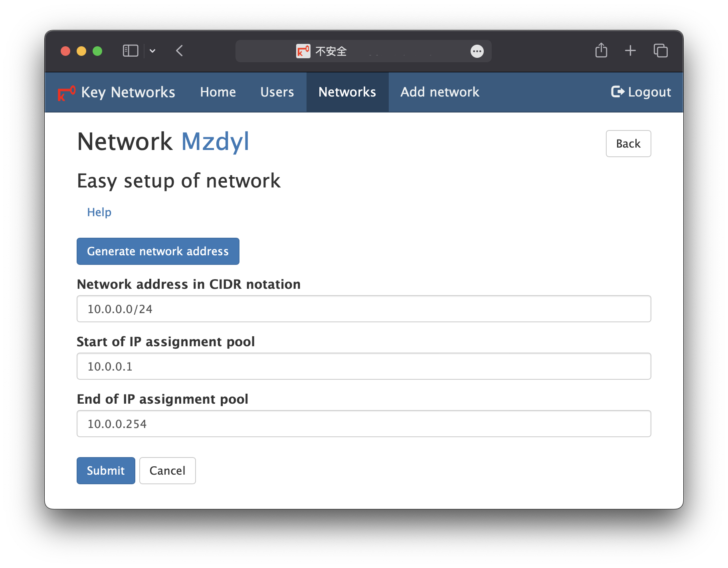728x568 pixels.
Task: Open the Users navigation item
Action: click(x=277, y=92)
